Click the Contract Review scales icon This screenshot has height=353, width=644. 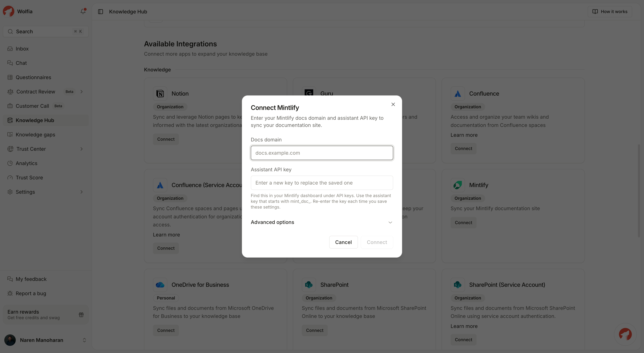10,92
